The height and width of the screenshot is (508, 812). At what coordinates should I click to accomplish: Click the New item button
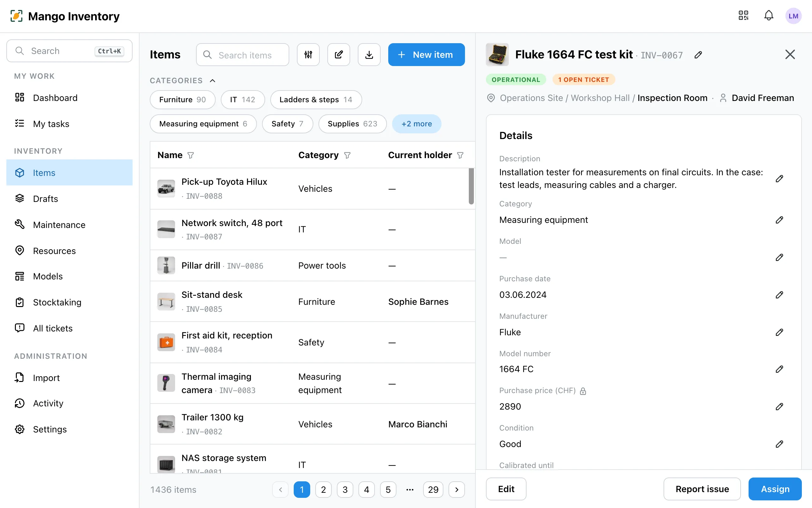[426, 54]
